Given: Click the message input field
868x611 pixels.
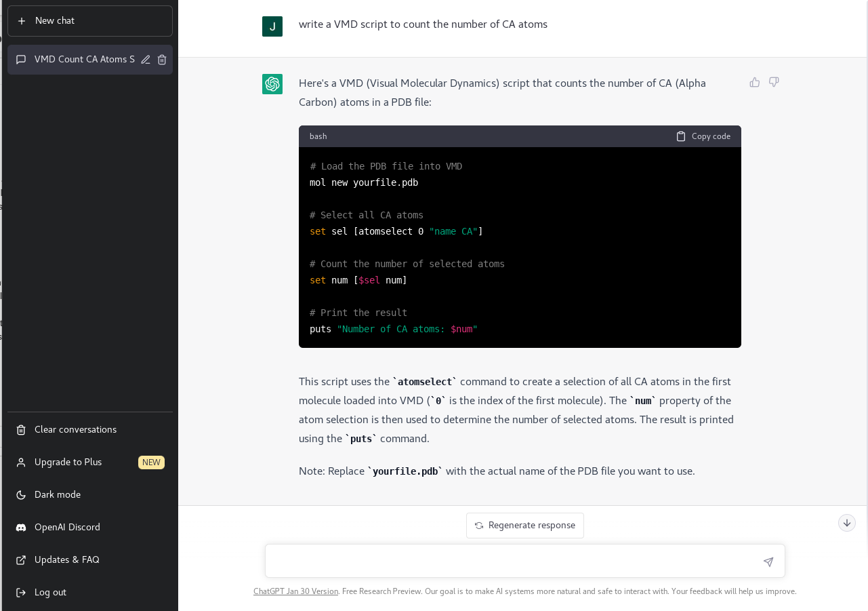Looking at the screenshot, I should (x=512, y=561).
